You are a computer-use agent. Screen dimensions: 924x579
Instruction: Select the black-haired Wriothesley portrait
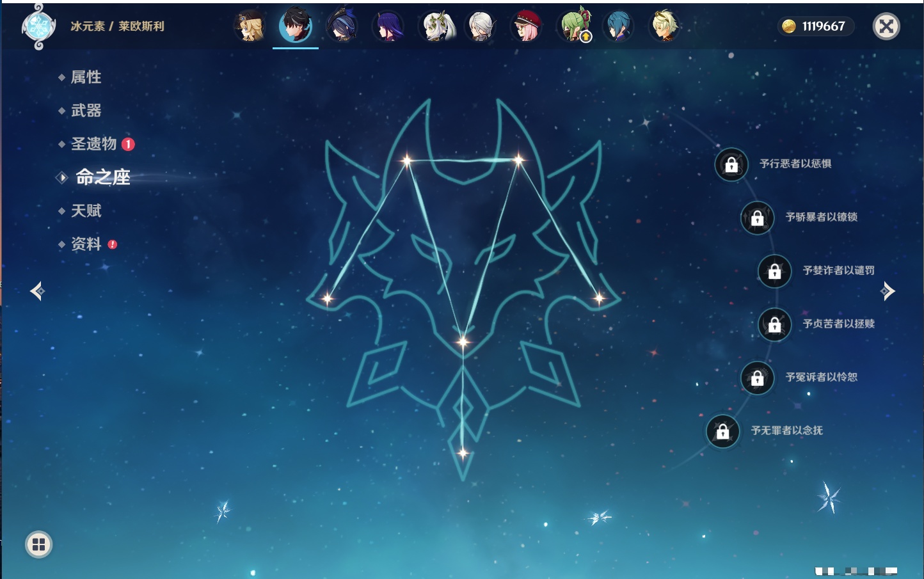[x=296, y=26]
